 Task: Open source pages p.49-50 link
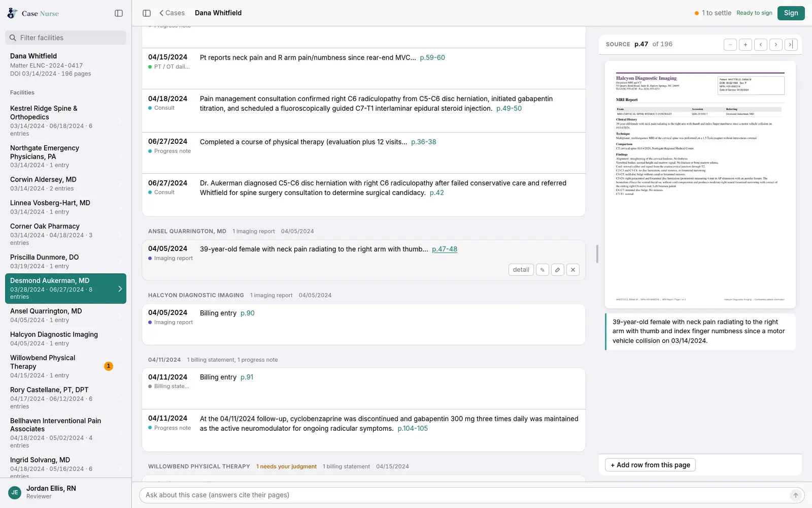pos(509,109)
